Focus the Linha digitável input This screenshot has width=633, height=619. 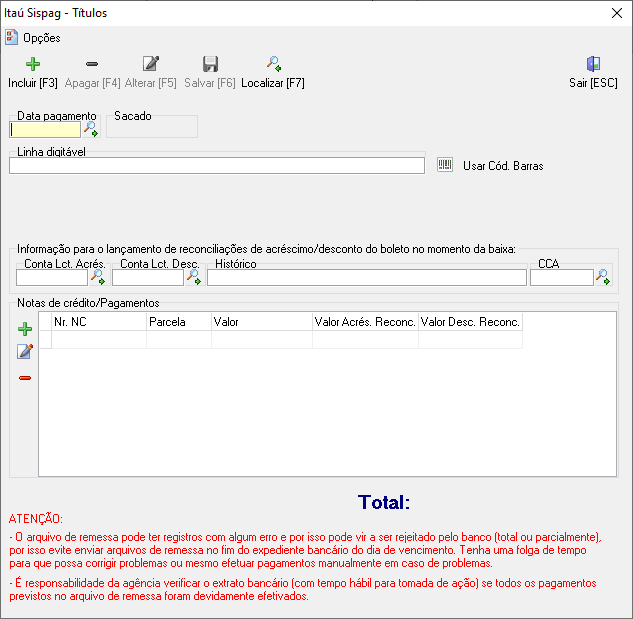point(217,166)
